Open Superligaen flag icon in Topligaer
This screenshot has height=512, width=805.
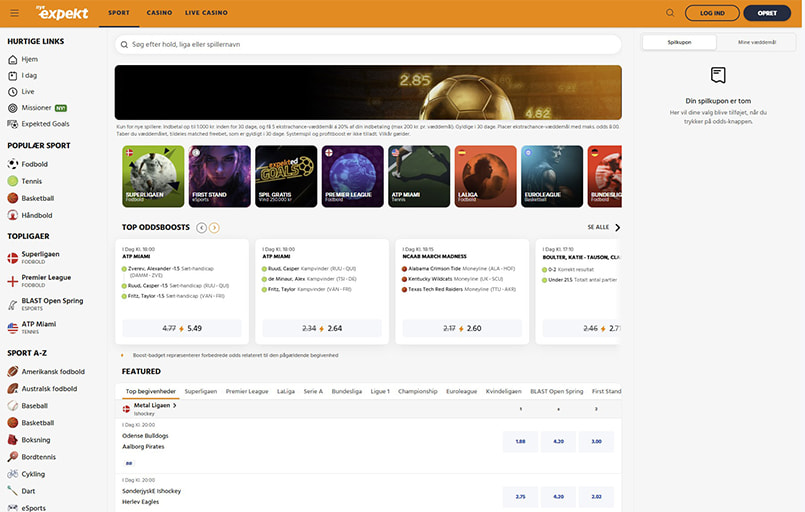[x=13, y=258]
